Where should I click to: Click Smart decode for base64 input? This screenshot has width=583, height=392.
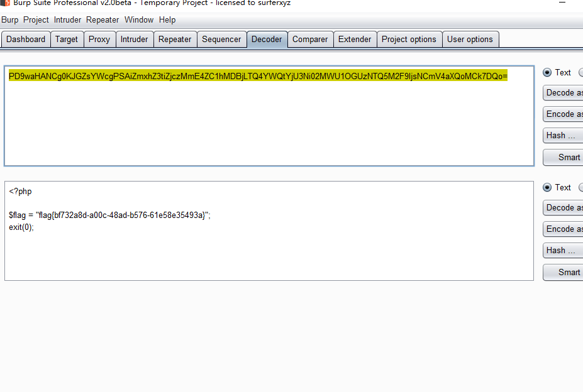[563, 157]
